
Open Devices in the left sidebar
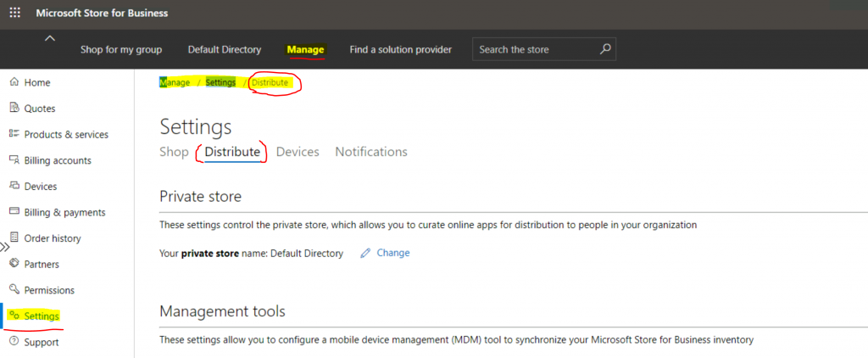(41, 187)
